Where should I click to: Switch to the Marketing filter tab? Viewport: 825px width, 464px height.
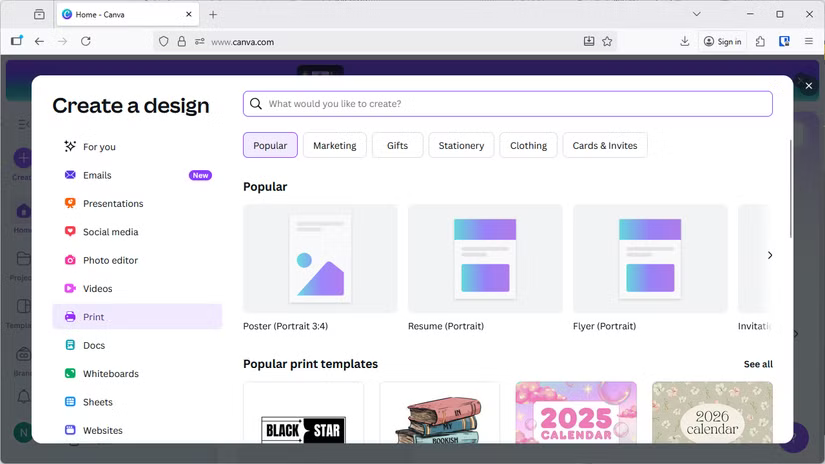point(334,145)
